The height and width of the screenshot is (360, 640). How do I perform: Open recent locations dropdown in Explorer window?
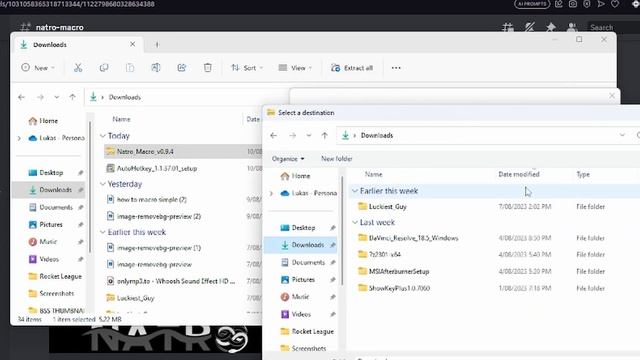click(57, 97)
